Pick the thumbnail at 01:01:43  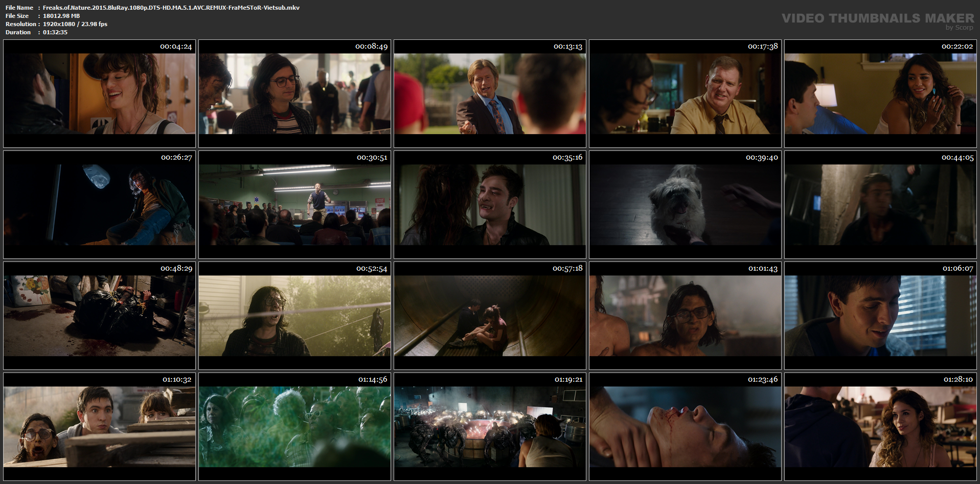(x=685, y=316)
